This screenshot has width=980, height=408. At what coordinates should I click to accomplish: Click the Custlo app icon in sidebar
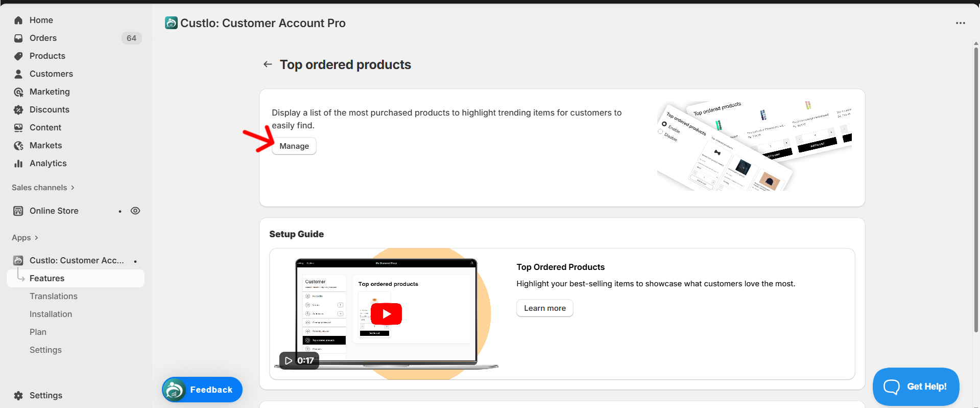click(x=18, y=260)
